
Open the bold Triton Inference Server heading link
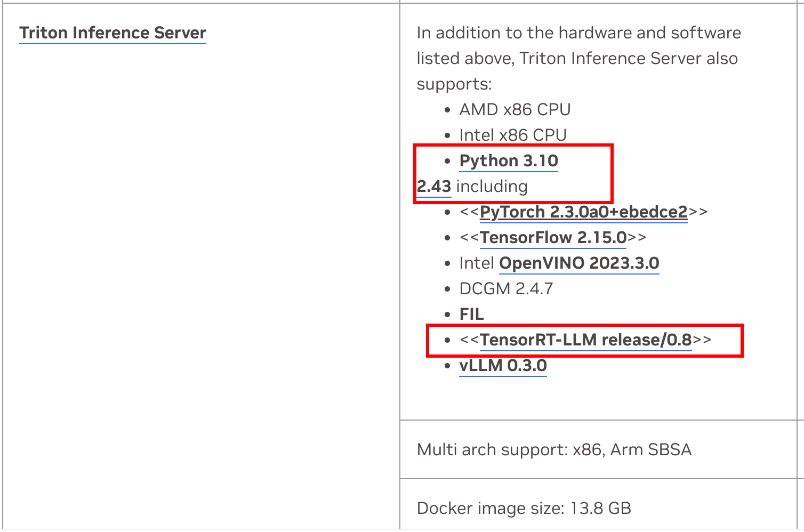click(x=112, y=33)
